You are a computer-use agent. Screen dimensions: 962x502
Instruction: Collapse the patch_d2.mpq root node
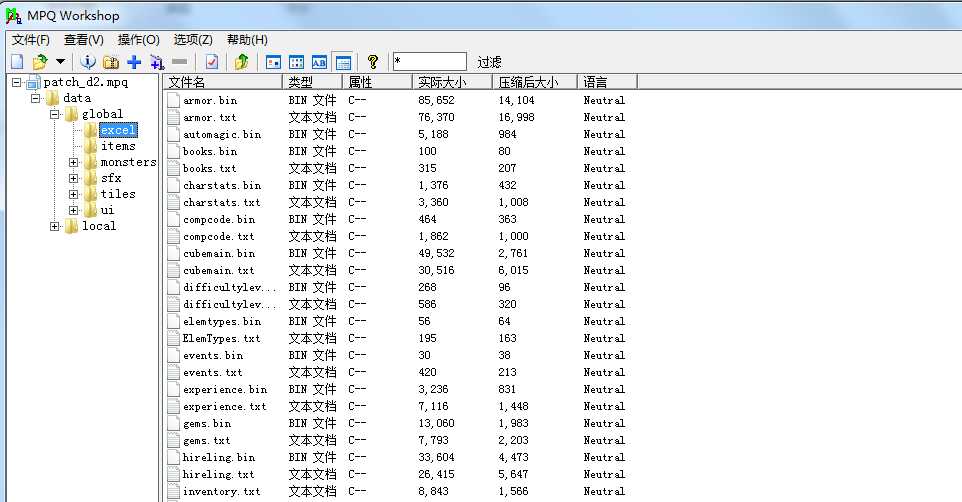point(17,82)
